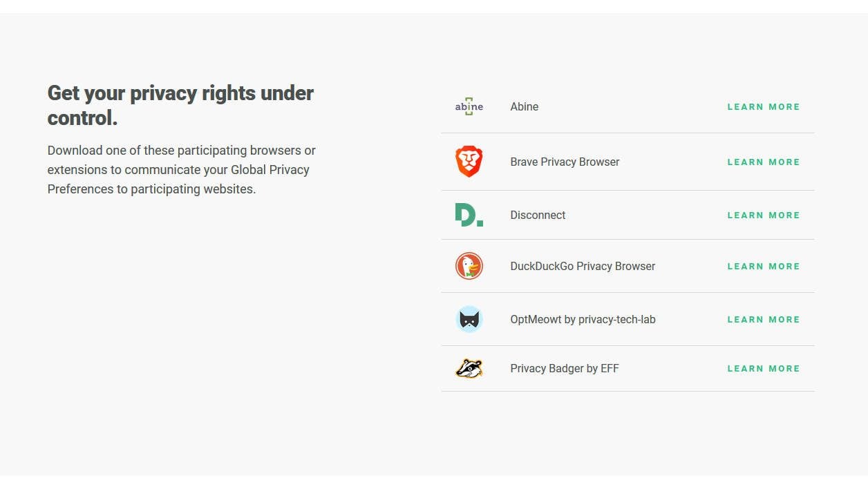Click the DuckDuckGo duck icon
The width and height of the screenshot is (868, 489).
[x=469, y=266]
